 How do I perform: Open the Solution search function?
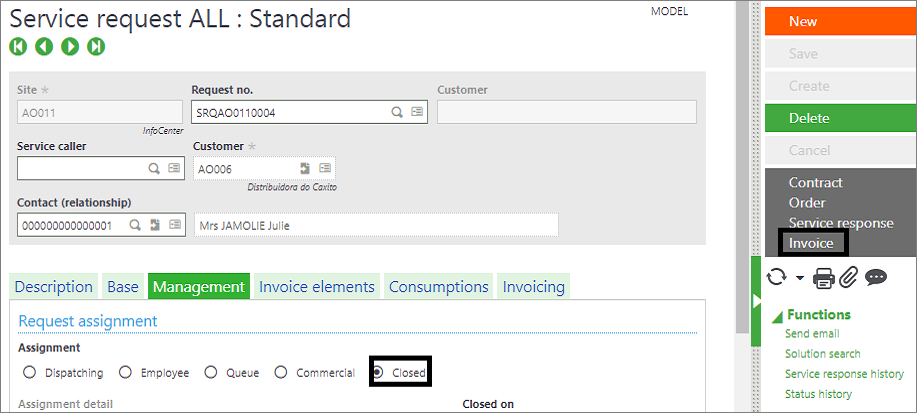point(822,354)
